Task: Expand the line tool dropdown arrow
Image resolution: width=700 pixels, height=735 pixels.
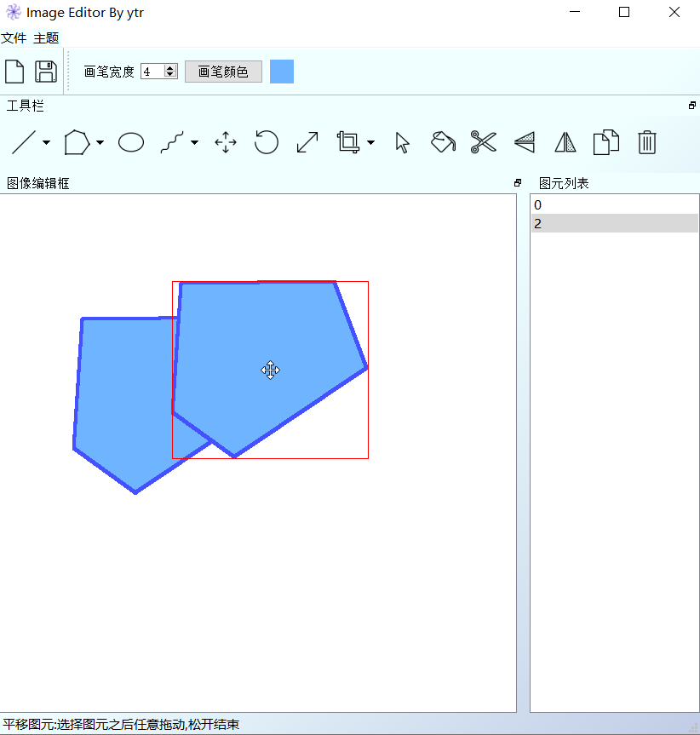Action: tap(46, 142)
